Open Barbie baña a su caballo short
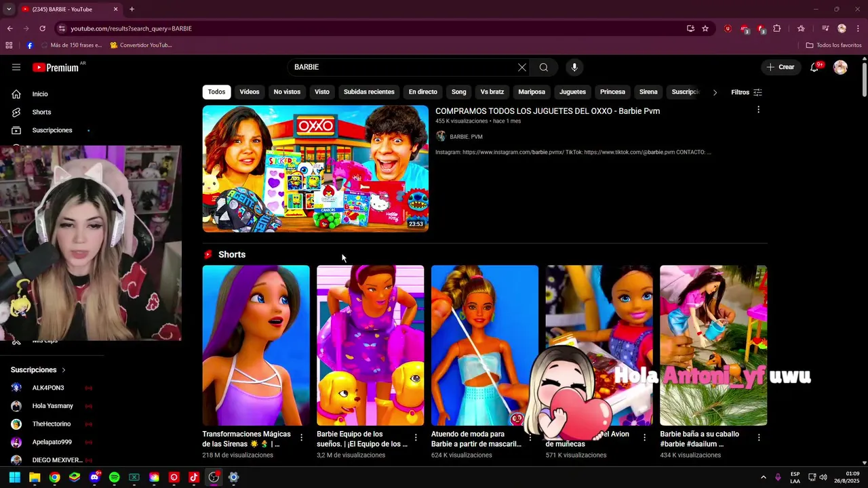Screen dimensions: 868x488 [x=713, y=346]
